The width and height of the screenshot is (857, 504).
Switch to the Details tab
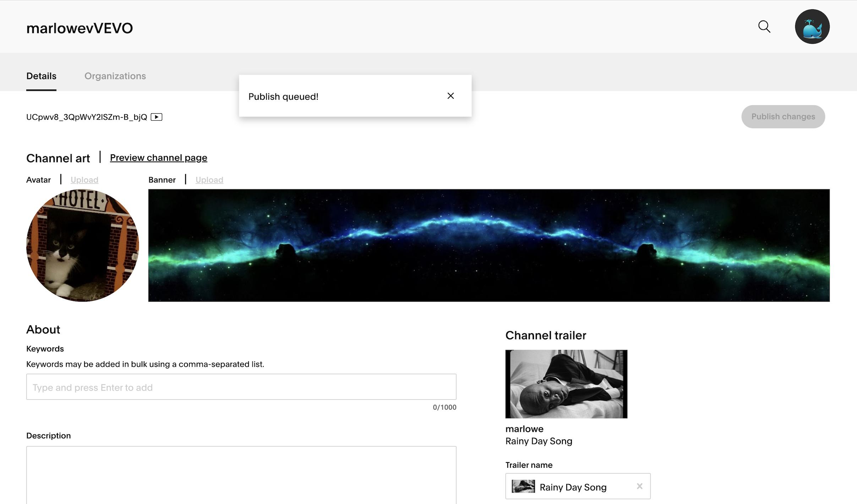point(41,76)
